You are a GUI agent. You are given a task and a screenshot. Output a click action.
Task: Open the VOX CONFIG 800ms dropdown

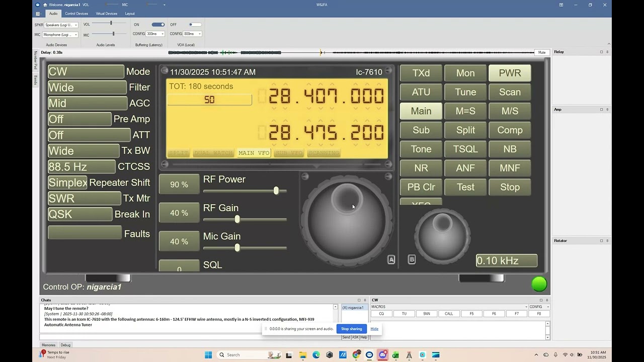[x=193, y=34]
